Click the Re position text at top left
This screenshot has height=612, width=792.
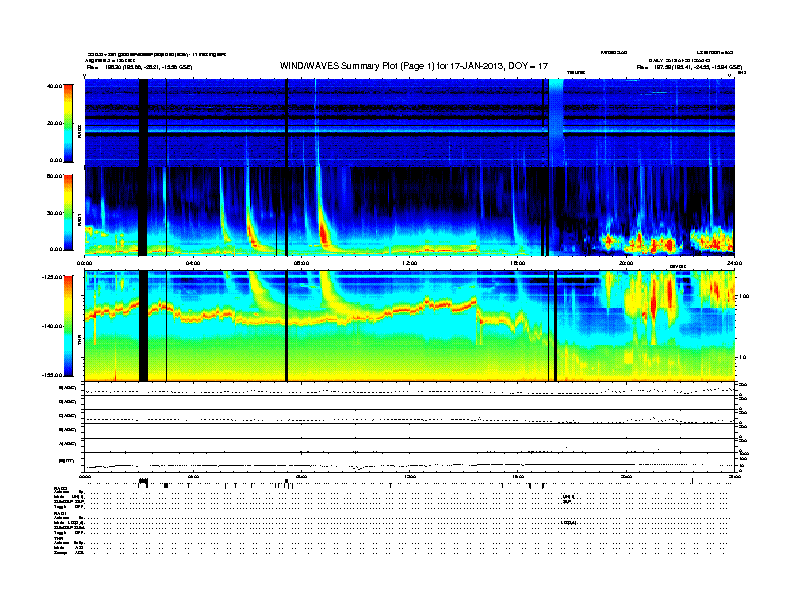point(139,67)
